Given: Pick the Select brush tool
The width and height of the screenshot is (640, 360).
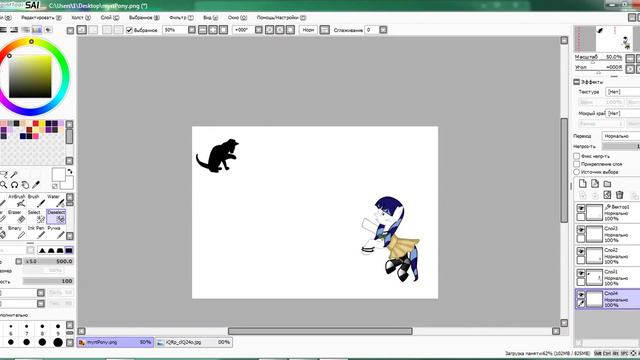Looking at the screenshot, I should (37, 217).
